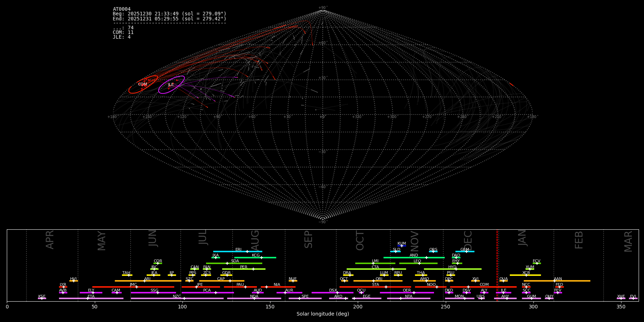Click the APR month label
This screenshot has width=644, height=322.
click(x=50, y=240)
